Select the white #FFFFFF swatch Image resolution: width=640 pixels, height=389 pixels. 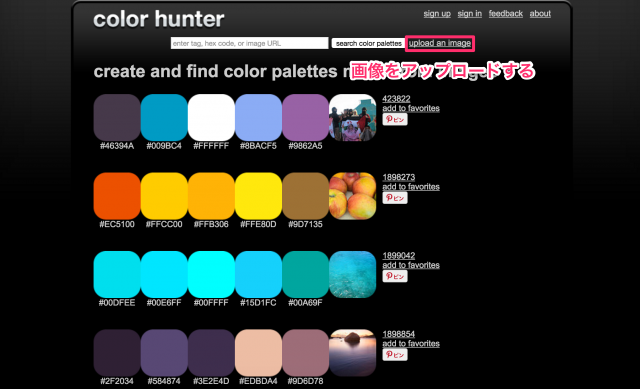(211, 118)
